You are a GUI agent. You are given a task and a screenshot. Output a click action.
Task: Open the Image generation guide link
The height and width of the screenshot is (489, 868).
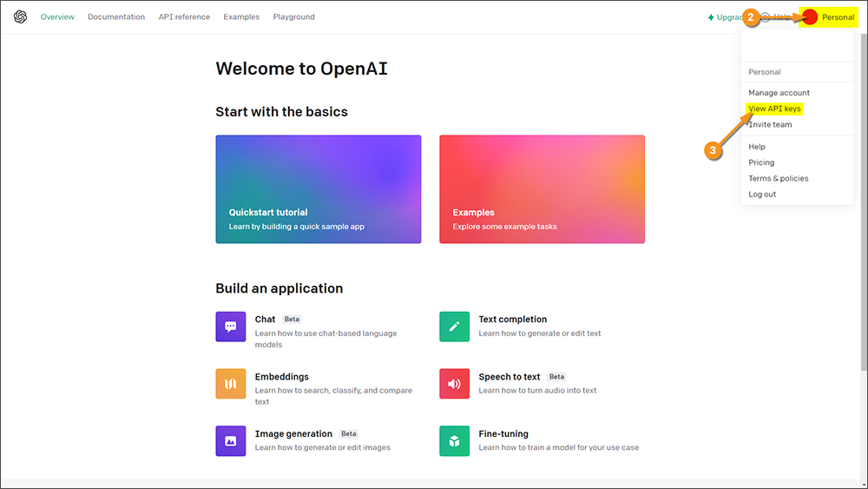[x=293, y=433]
